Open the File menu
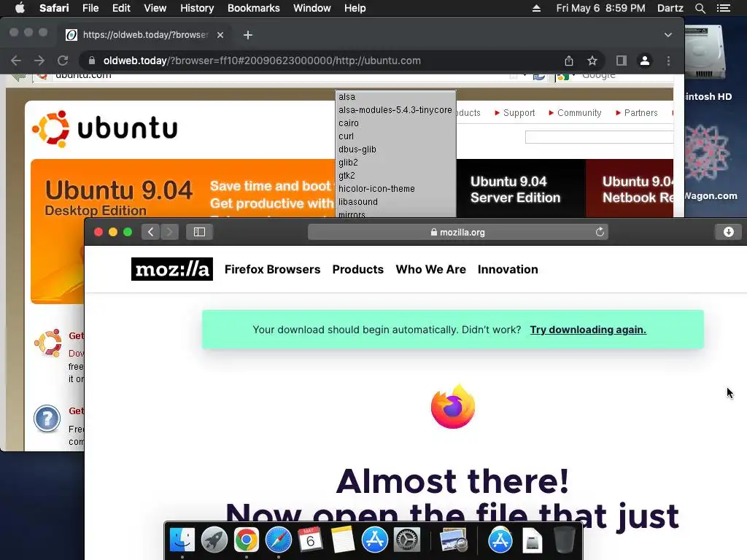Image resolution: width=747 pixels, height=560 pixels. pos(90,8)
